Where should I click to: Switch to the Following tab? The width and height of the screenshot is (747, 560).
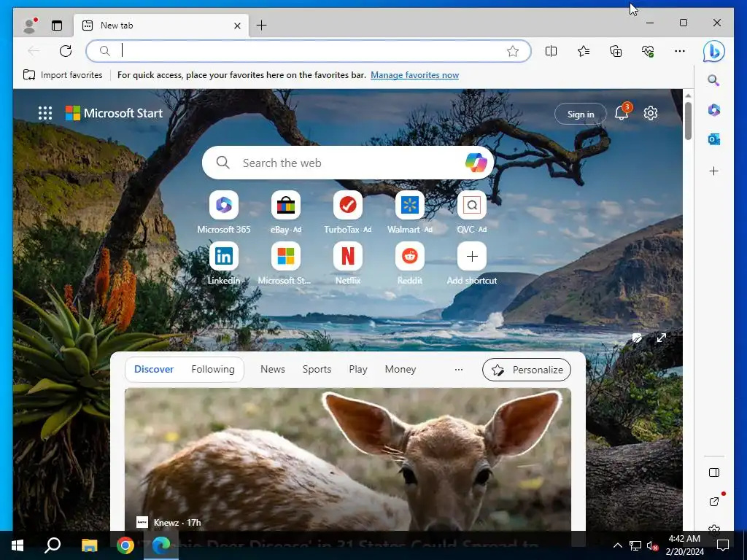(213, 369)
